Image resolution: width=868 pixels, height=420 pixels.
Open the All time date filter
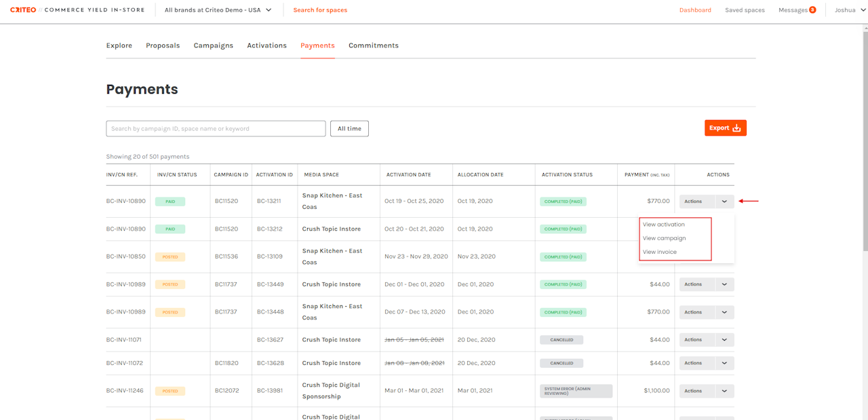pos(349,128)
